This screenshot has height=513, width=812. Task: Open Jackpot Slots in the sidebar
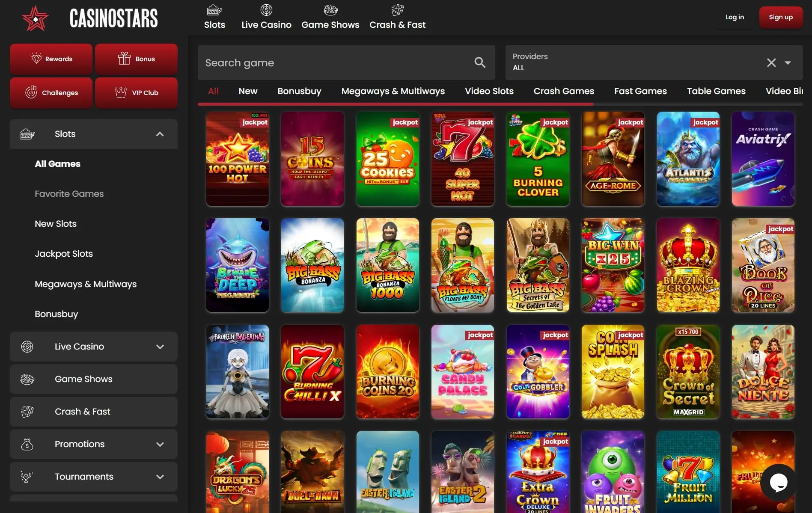coord(64,254)
